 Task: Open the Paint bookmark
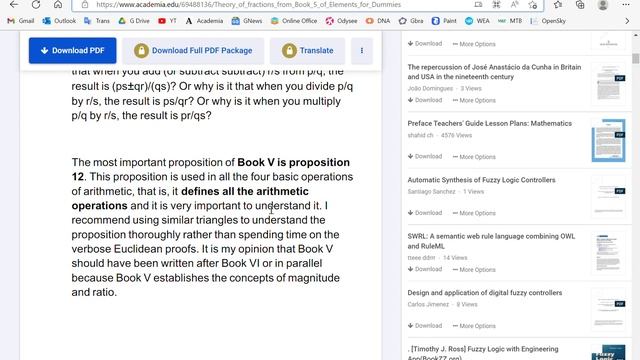[444, 21]
